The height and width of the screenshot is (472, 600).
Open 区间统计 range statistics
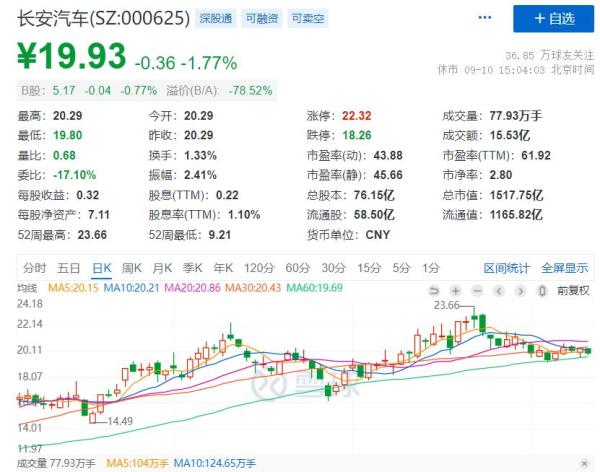click(x=507, y=268)
